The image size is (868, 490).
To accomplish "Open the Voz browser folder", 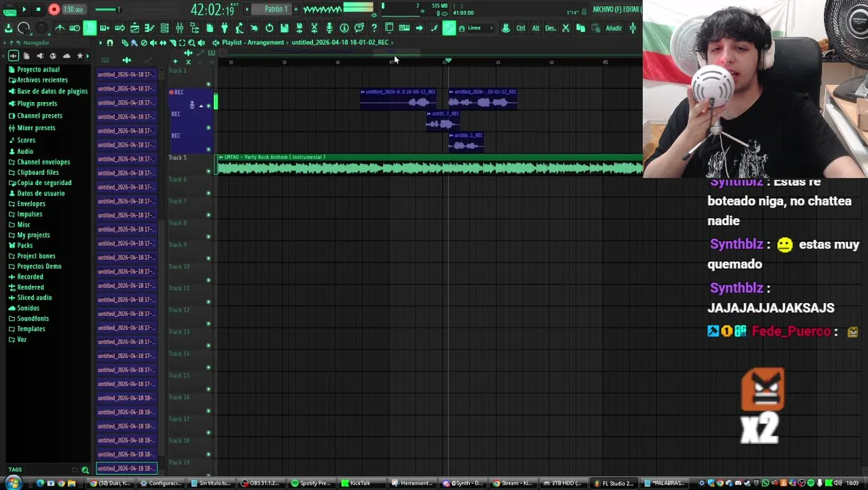I will [22, 340].
